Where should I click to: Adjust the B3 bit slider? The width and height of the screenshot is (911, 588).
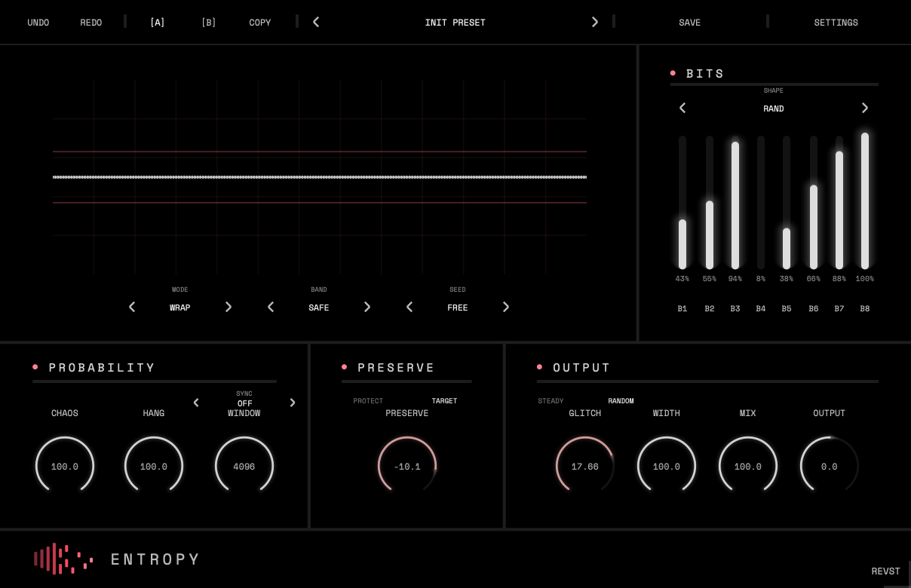pyautogui.click(x=735, y=202)
